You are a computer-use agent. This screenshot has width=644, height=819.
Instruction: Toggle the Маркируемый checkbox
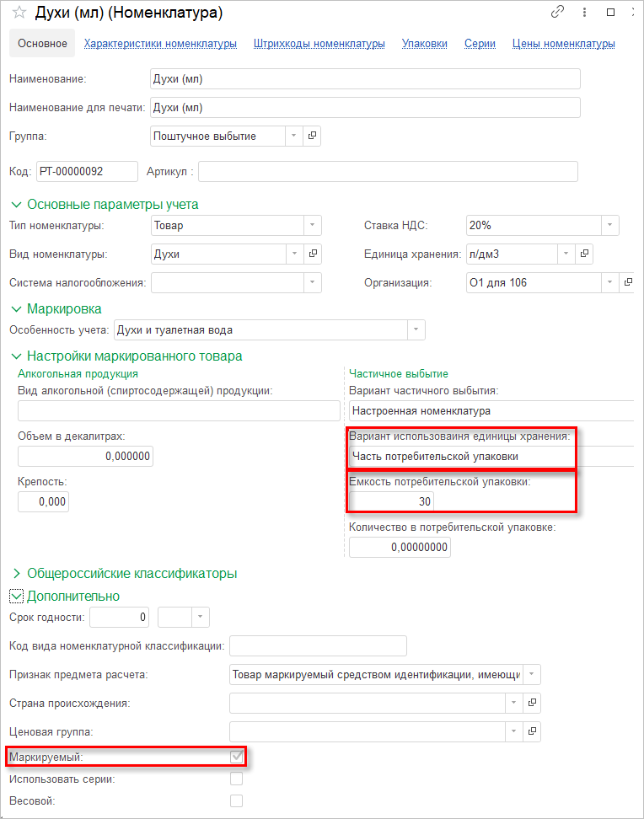(x=237, y=757)
